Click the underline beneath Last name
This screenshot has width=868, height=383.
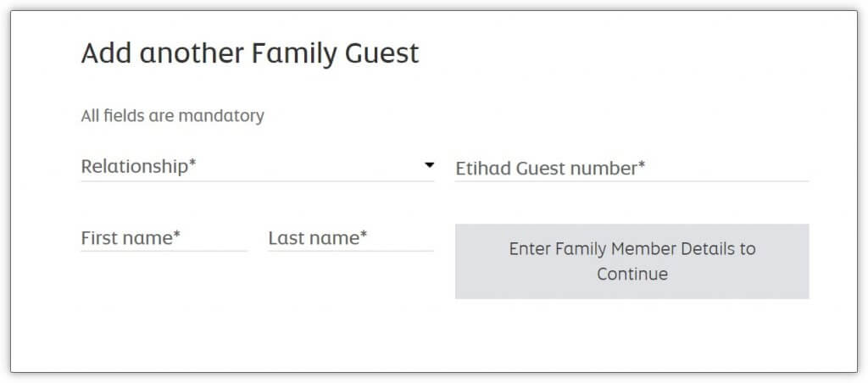pyautogui.click(x=350, y=251)
